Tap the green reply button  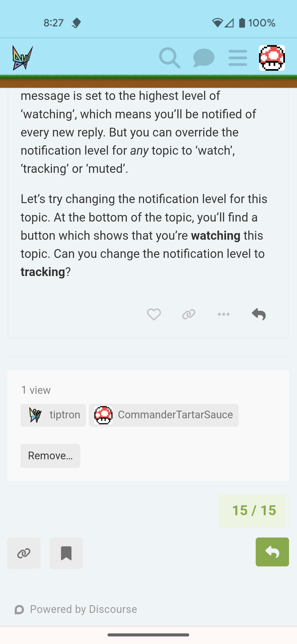coord(272,552)
